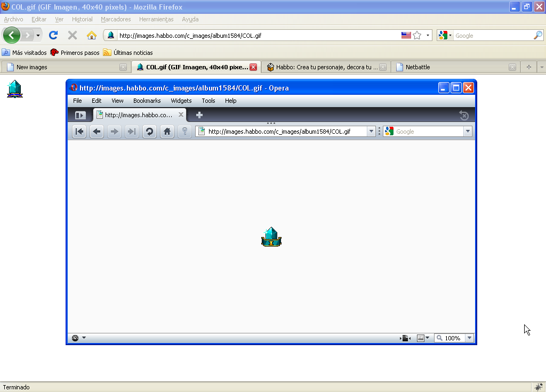Switch to the Netbattle tab in Firefox
Image resolution: width=546 pixels, height=392 pixels.
(x=417, y=67)
